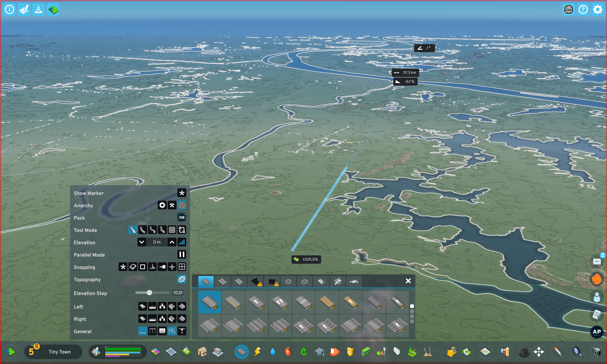The height and width of the screenshot is (364, 607).
Task: Toggle Parallel Mode button
Action: 181,254
